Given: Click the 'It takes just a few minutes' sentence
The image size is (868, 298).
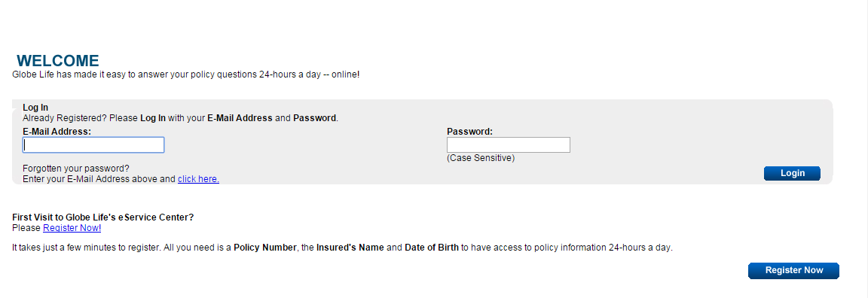Looking at the screenshot, I should tap(342, 248).
